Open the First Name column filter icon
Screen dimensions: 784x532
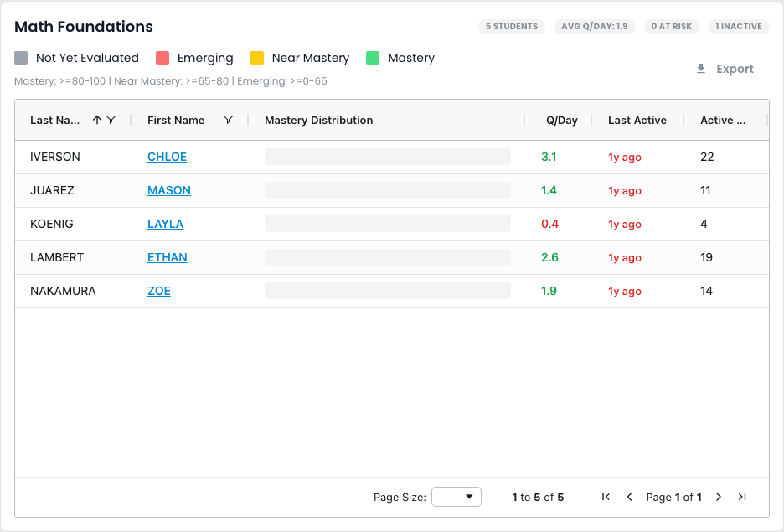coord(228,120)
